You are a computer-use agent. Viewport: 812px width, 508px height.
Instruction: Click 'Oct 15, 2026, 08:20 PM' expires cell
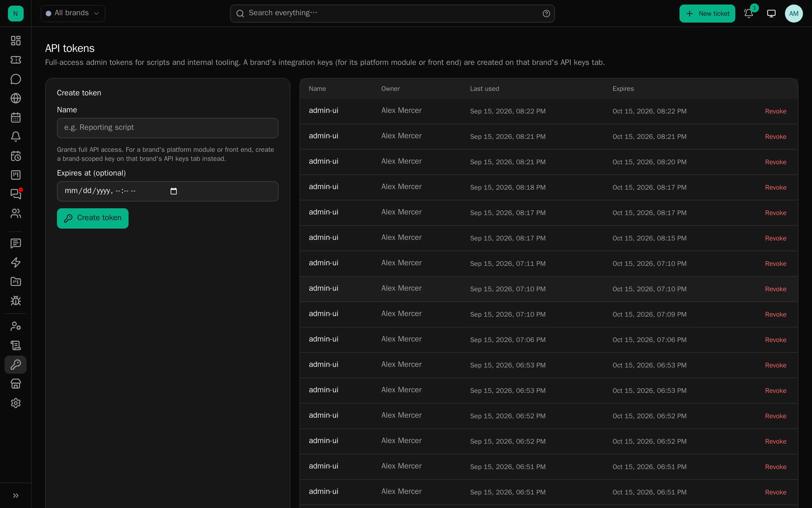click(649, 162)
